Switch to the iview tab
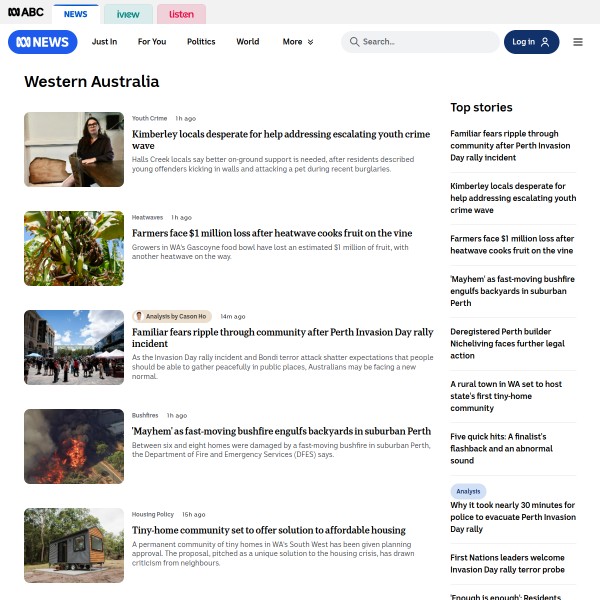The height and width of the screenshot is (600, 600). (128, 14)
